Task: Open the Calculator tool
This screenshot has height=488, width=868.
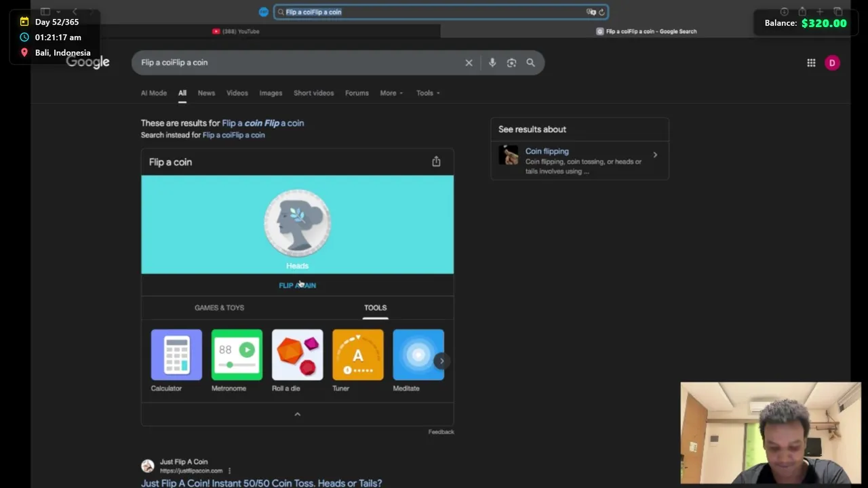Action: pyautogui.click(x=176, y=361)
